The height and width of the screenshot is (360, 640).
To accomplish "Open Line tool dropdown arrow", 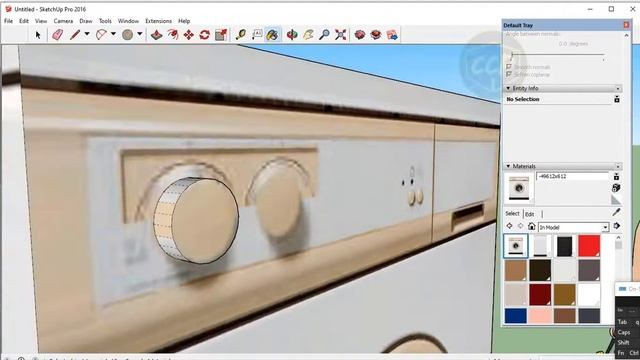I will 87,35.
